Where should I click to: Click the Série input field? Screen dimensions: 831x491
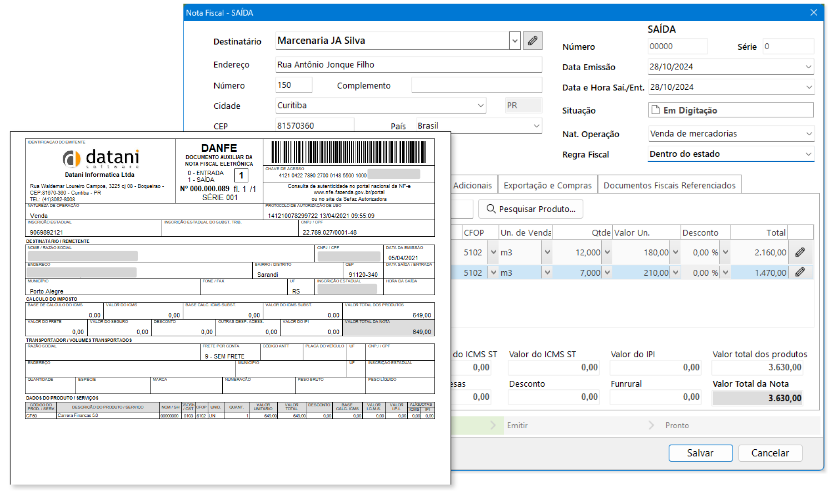(x=788, y=46)
